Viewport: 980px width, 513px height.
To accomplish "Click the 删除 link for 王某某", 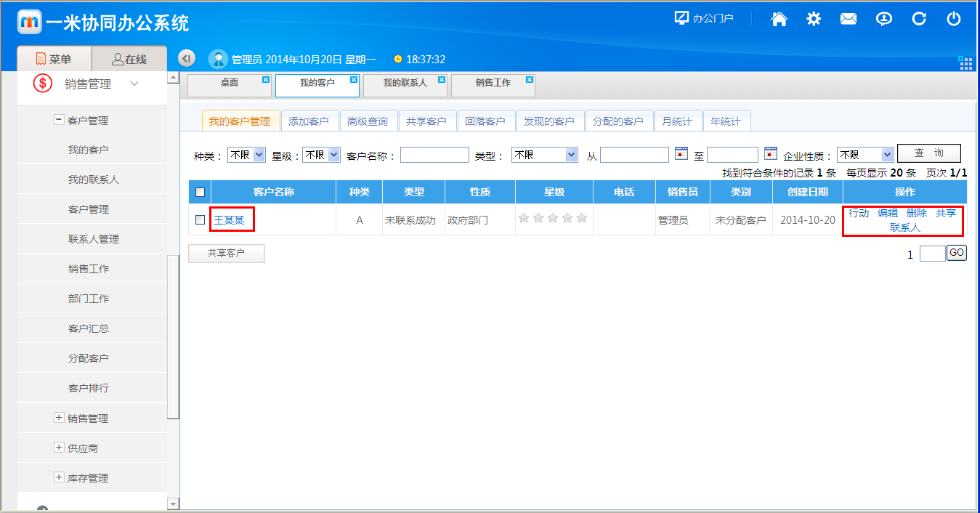I will coord(917,213).
